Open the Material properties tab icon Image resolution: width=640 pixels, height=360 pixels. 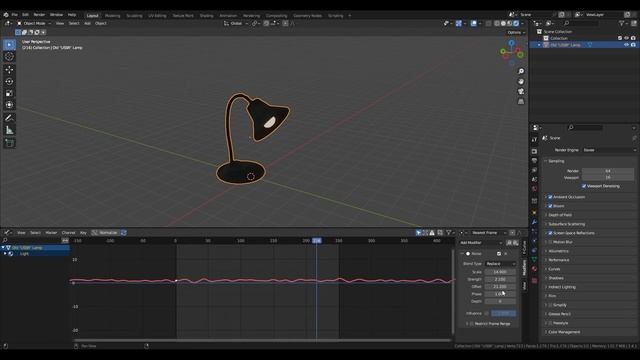point(534,269)
